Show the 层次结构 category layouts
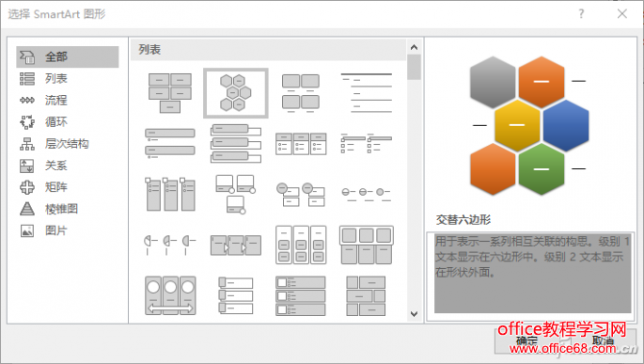 [x=68, y=144]
